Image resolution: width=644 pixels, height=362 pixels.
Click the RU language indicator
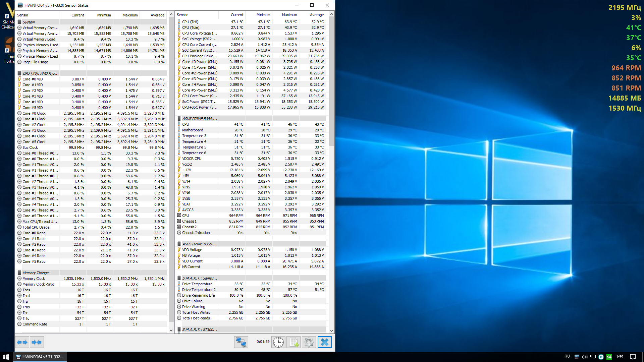567,357
